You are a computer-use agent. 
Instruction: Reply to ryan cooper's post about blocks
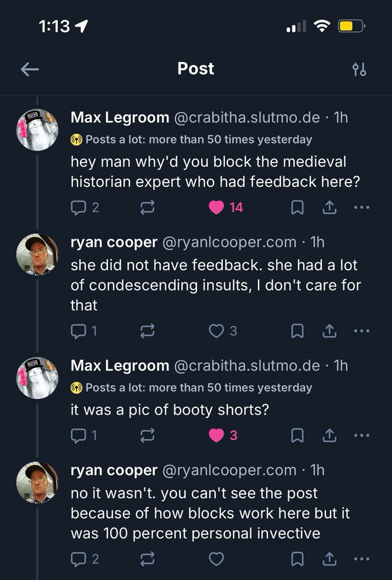click(80, 559)
